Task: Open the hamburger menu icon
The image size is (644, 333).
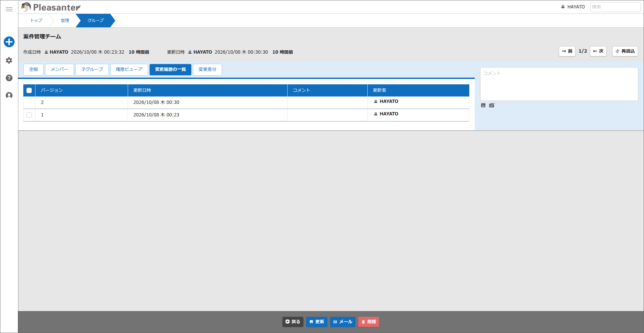Action: (x=9, y=9)
